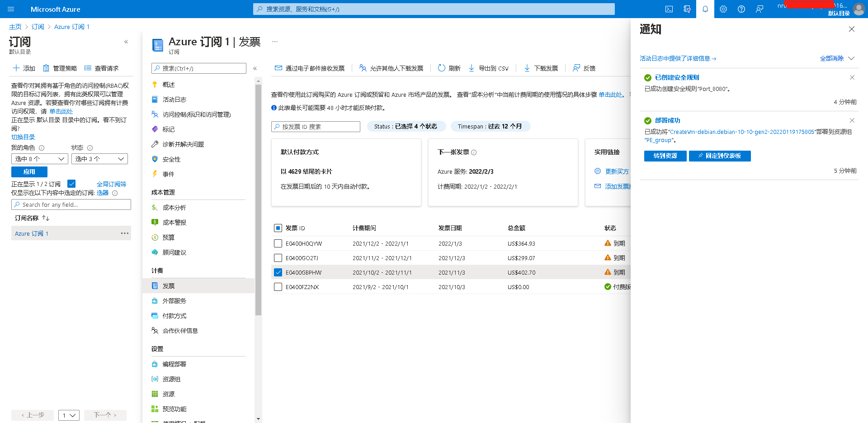Collapse the resource menu sidebar
Viewport: 868px width, 423px height.
[255, 68]
